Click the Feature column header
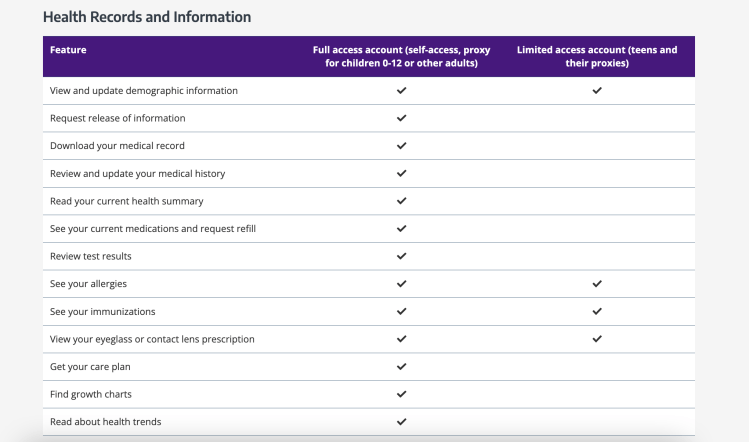The image size is (749, 442). tap(68, 50)
